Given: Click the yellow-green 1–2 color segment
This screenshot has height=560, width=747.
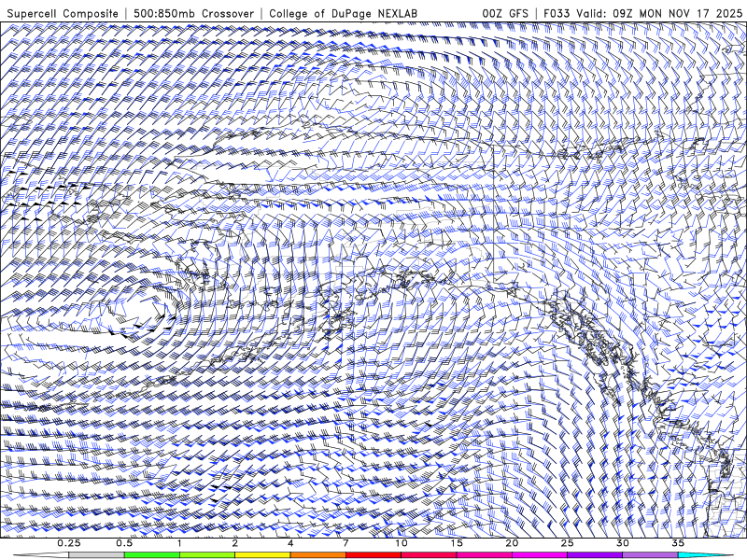Looking at the screenshot, I should pos(207,555).
